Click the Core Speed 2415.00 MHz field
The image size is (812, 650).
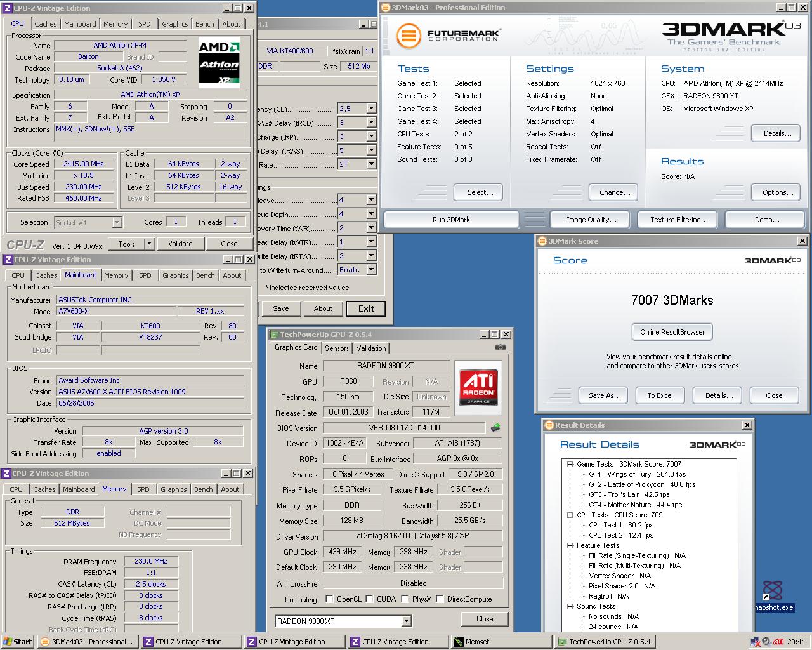84,164
